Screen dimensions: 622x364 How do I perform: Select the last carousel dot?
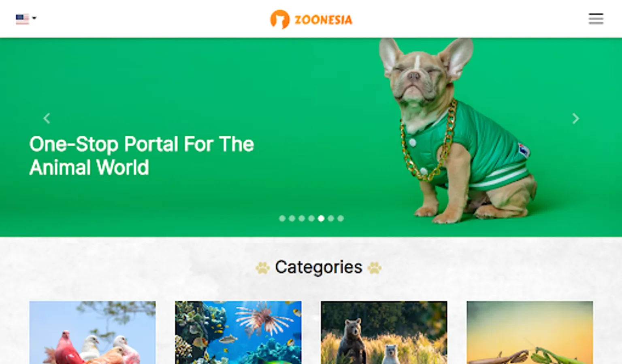click(x=341, y=218)
